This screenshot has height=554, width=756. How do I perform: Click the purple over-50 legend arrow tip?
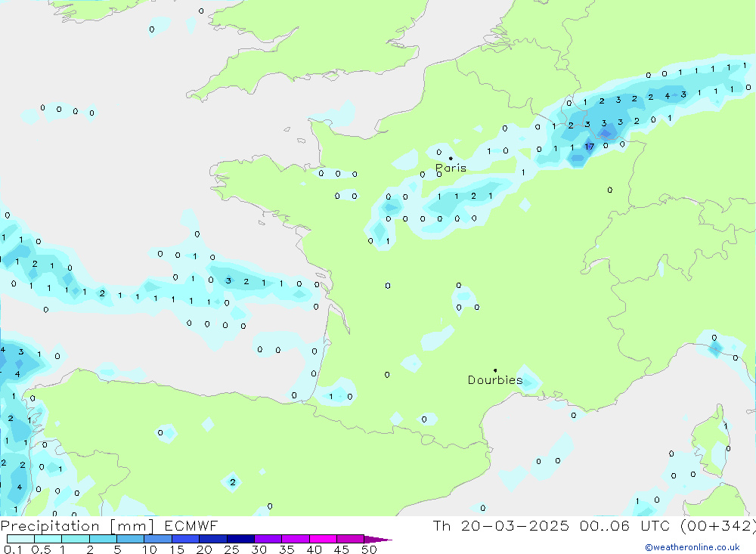click(x=378, y=539)
